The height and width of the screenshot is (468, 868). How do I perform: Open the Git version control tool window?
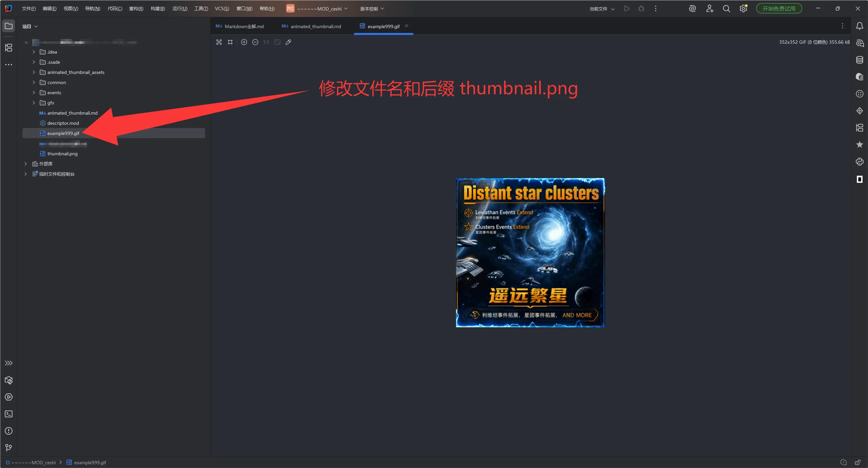(9, 448)
